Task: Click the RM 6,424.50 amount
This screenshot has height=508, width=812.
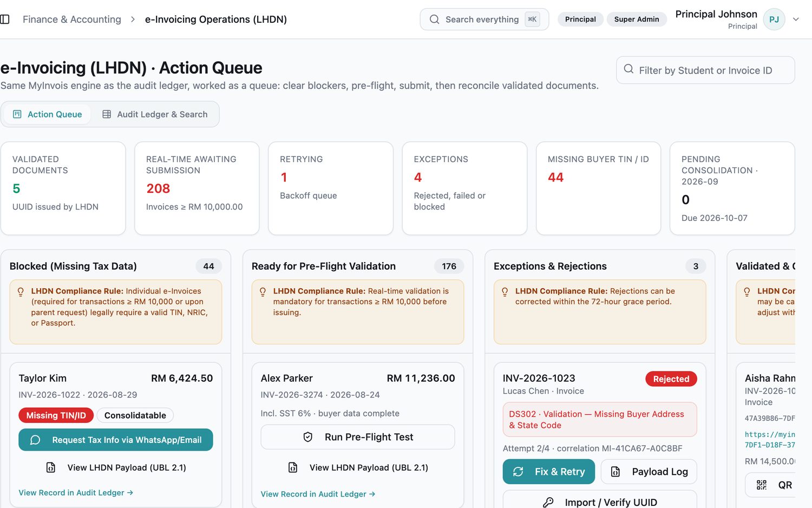Action: coord(182,379)
